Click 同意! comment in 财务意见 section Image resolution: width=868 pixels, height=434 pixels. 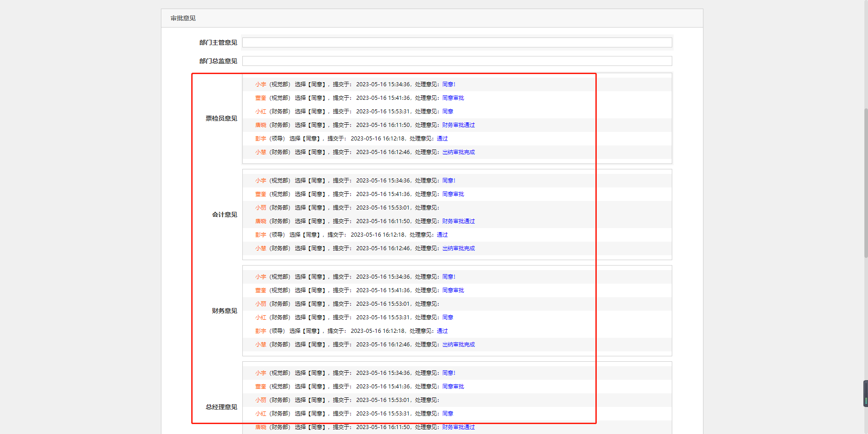point(448,277)
